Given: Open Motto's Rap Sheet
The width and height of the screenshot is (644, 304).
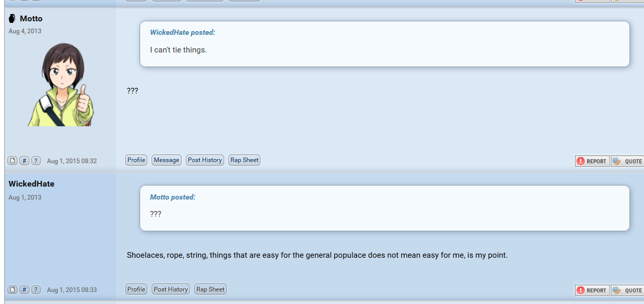Looking at the screenshot, I should click(x=244, y=160).
